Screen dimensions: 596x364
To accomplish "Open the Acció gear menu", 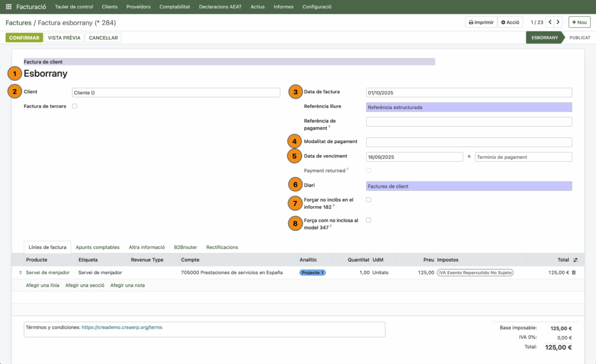I will coord(510,22).
